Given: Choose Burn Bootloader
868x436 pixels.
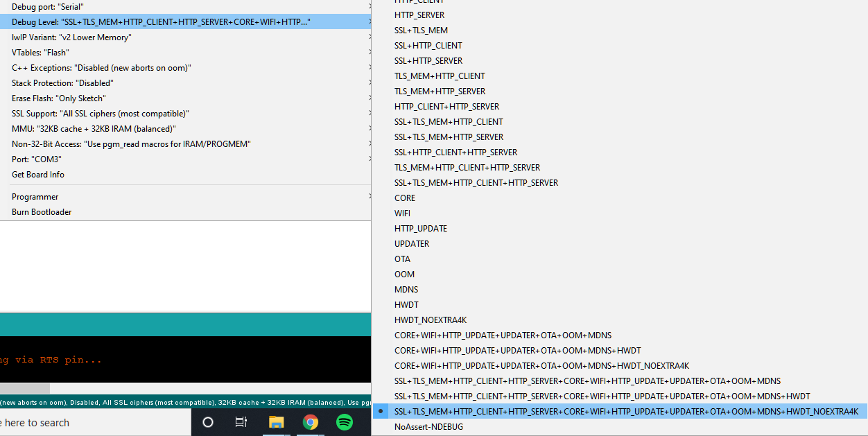Looking at the screenshot, I should (186, 212).
